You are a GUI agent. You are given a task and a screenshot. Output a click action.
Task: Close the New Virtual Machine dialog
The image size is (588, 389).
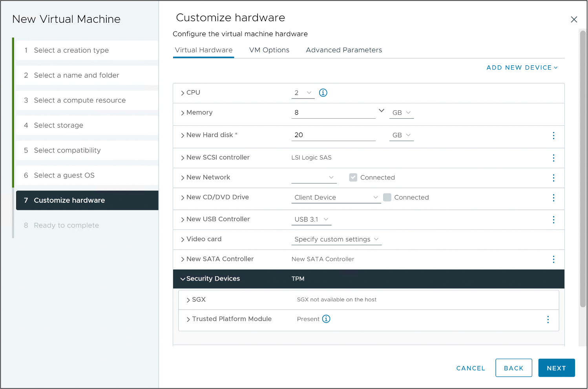(574, 19)
